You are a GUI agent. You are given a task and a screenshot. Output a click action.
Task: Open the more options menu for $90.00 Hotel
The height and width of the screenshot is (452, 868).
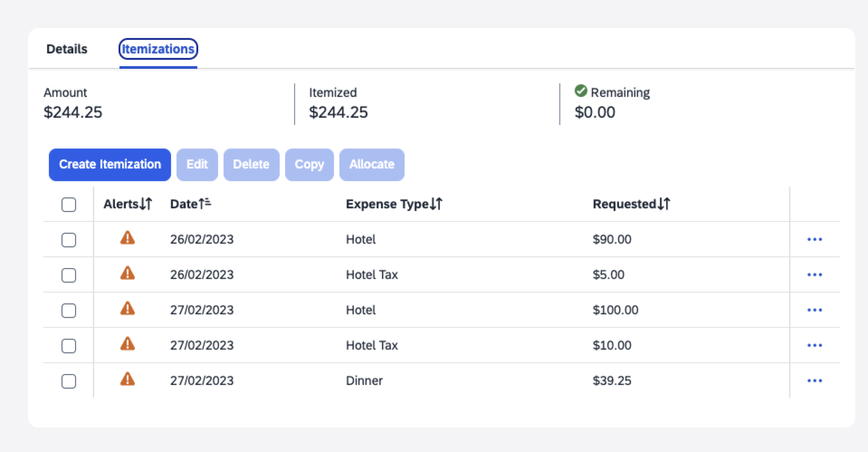(815, 239)
